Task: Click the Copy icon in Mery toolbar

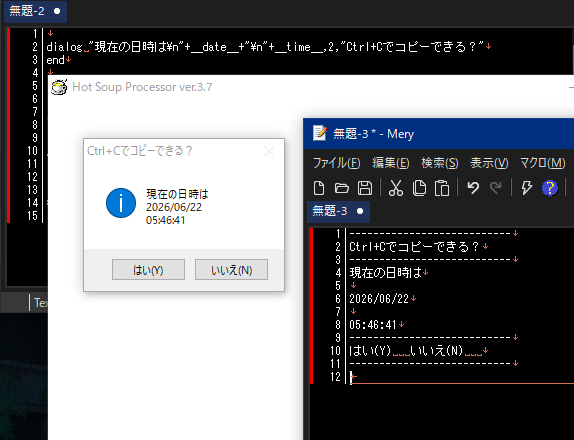Action: 419,188
